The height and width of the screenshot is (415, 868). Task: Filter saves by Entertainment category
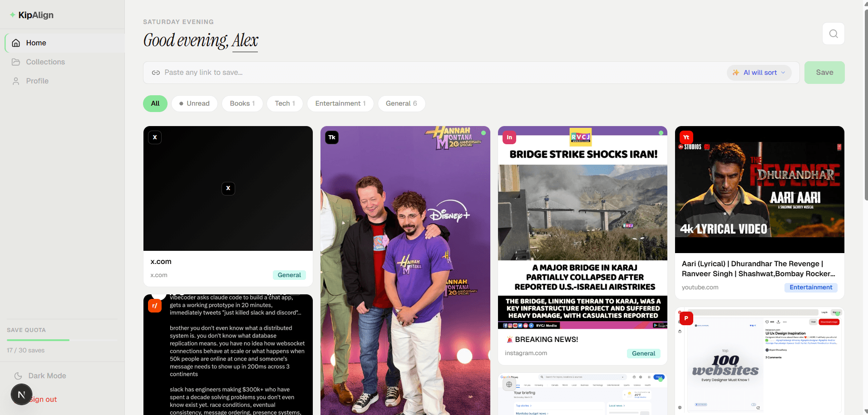pyautogui.click(x=340, y=103)
